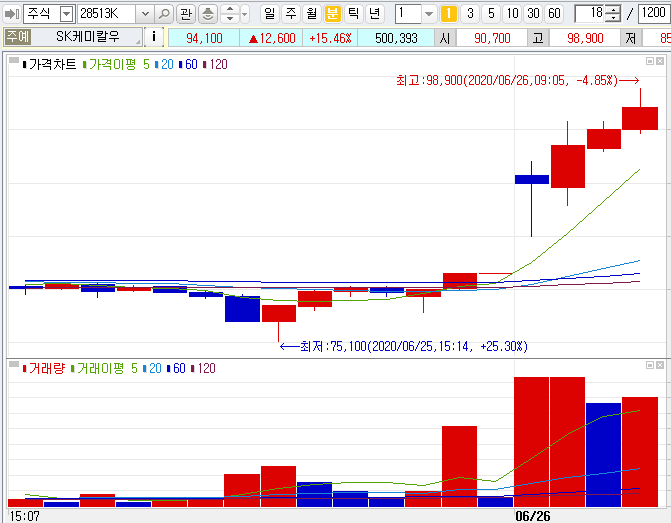Click the 가격차트 legend label
671x523 pixels.
click(x=53, y=65)
